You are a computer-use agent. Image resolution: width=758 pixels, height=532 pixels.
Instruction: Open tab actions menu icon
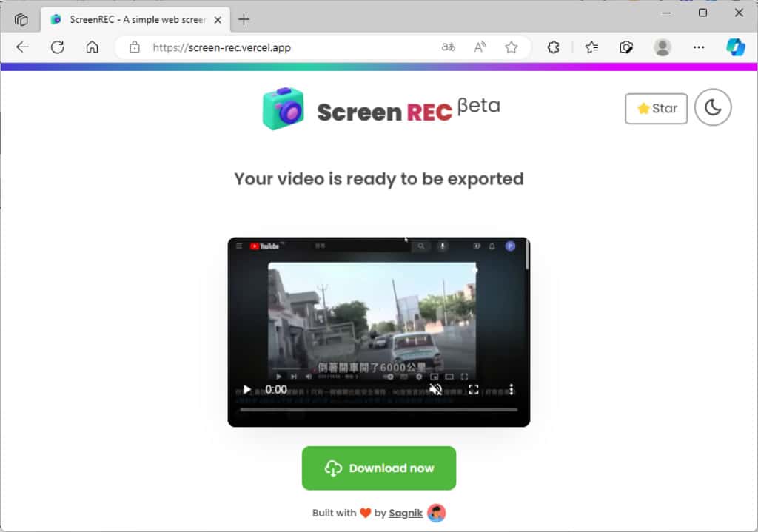click(x=21, y=20)
